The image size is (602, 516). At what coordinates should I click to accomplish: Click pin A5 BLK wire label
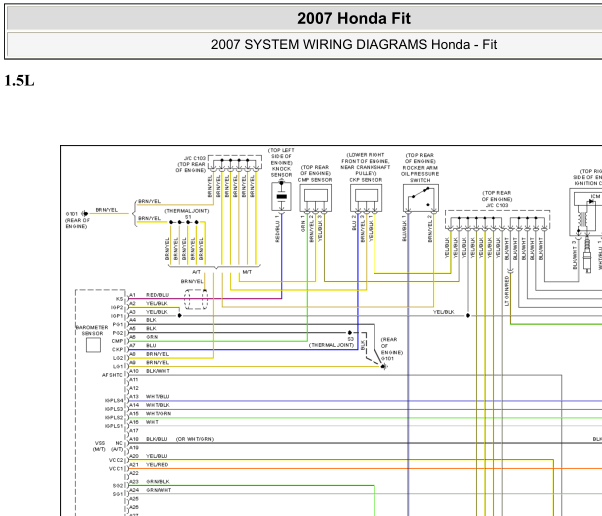tap(151, 329)
